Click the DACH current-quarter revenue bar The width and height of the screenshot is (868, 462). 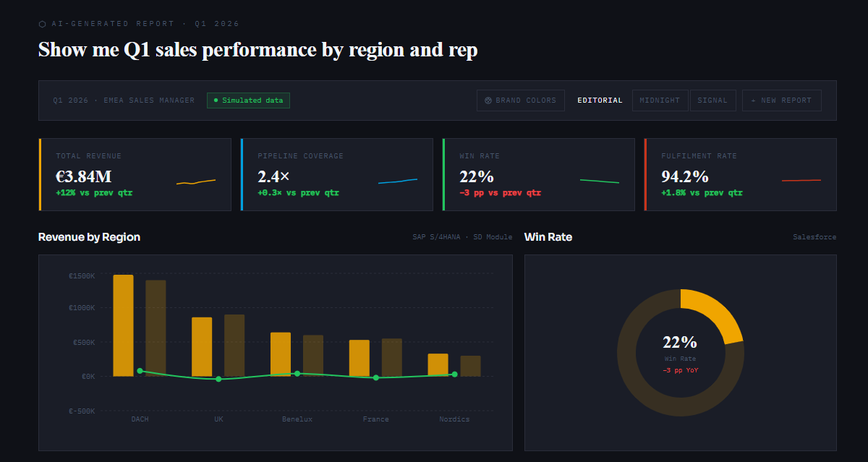click(x=123, y=325)
